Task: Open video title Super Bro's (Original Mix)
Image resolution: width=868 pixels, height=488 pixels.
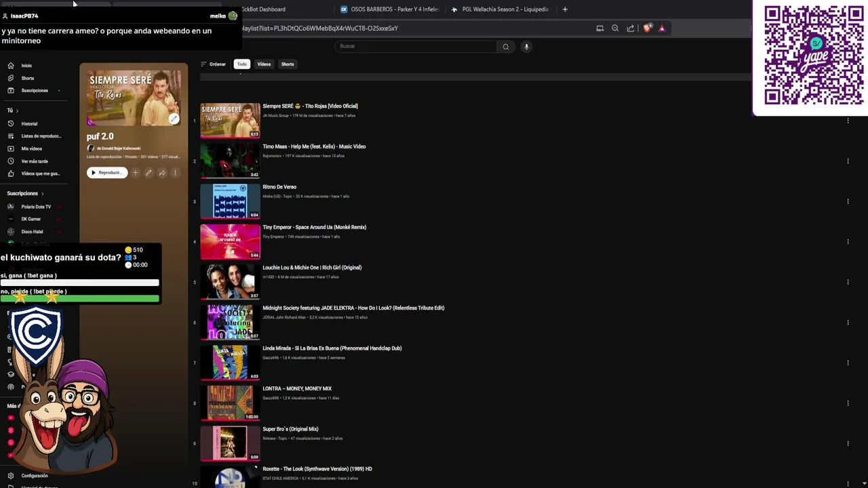Action: point(290,429)
